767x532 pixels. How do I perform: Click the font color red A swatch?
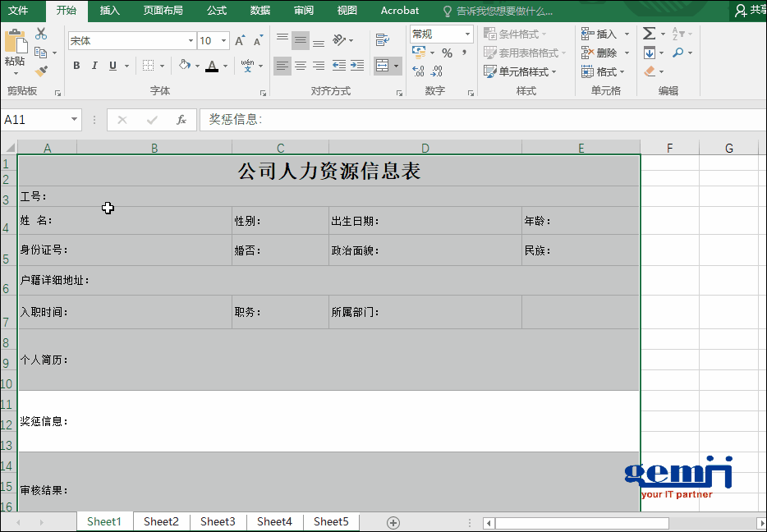click(x=212, y=66)
